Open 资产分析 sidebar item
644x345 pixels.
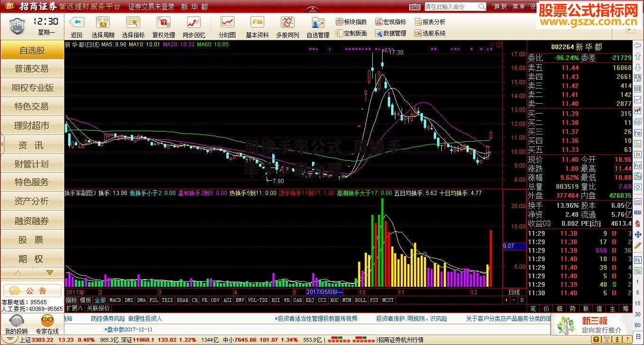(32, 201)
